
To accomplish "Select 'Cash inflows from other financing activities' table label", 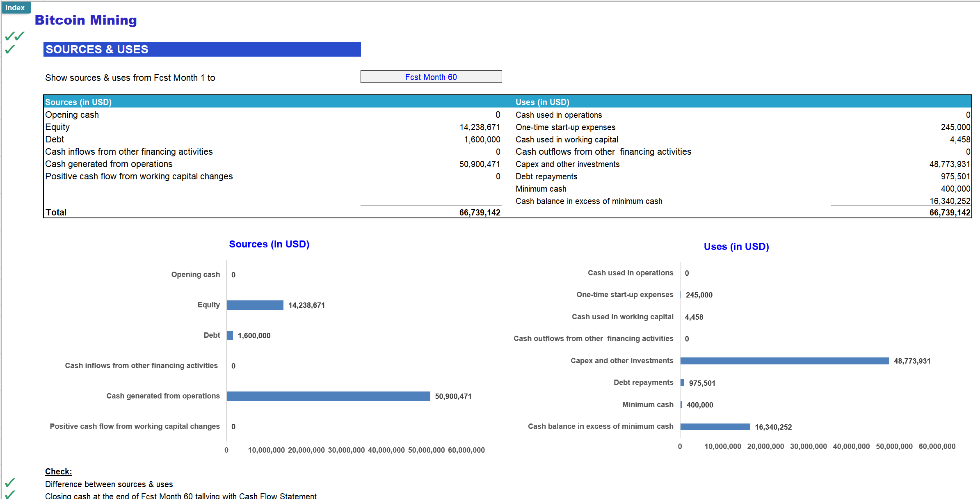I will pos(129,151).
